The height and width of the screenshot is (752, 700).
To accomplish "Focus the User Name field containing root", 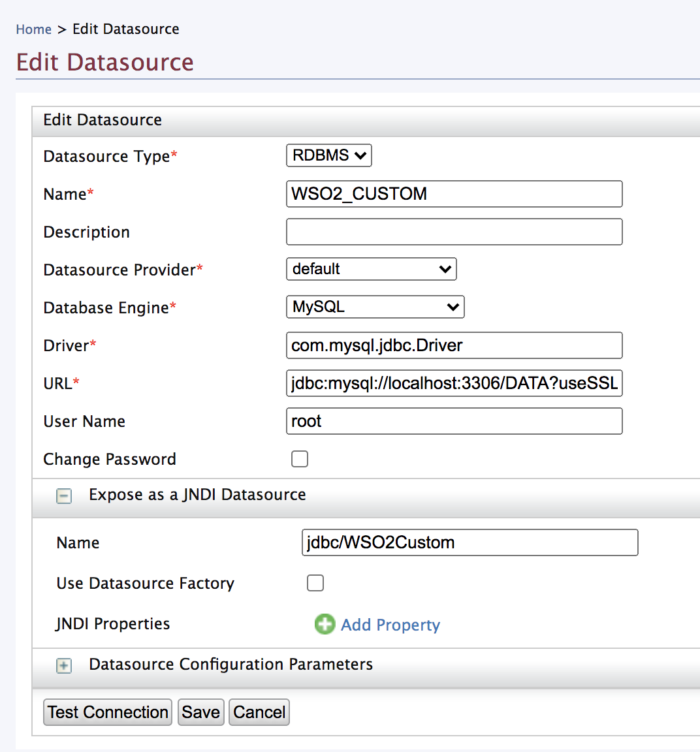I will pyautogui.click(x=454, y=421).
